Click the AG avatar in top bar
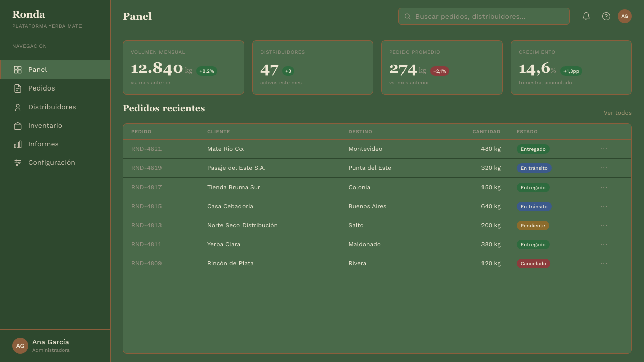The height and width of the screenshot is (362, 644). coord(625,16)
